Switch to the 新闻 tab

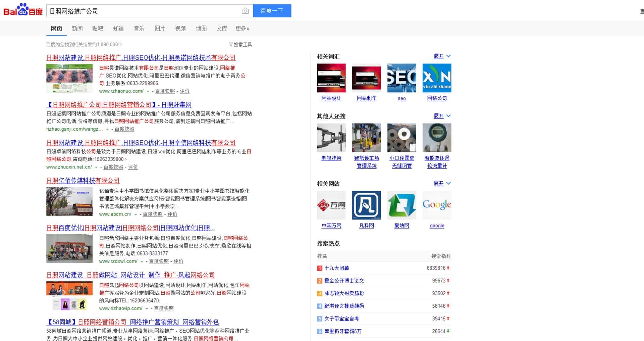[77, 29]
